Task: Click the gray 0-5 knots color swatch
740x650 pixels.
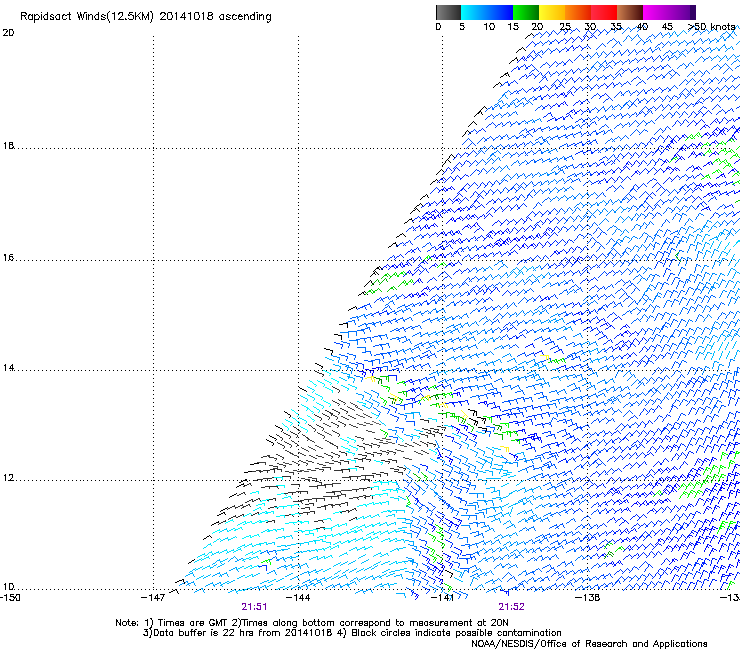Action: point(448,12)
